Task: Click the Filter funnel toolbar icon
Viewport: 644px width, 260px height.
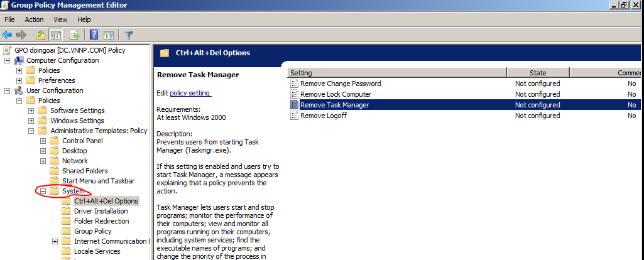Action: coord(129,35)
